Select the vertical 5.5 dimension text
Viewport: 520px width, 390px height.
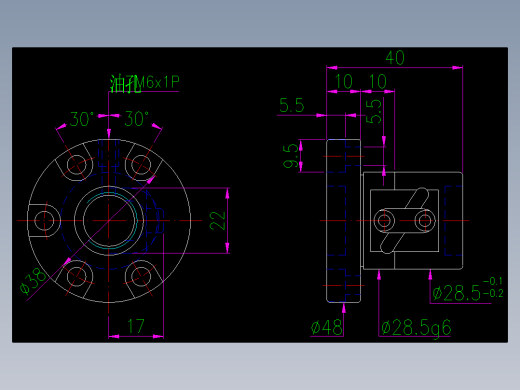[373, 111]
